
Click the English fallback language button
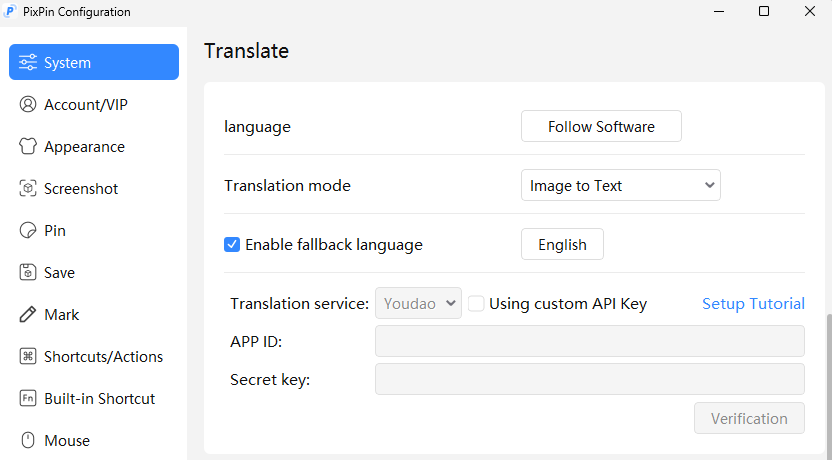[x=562, y=244]
